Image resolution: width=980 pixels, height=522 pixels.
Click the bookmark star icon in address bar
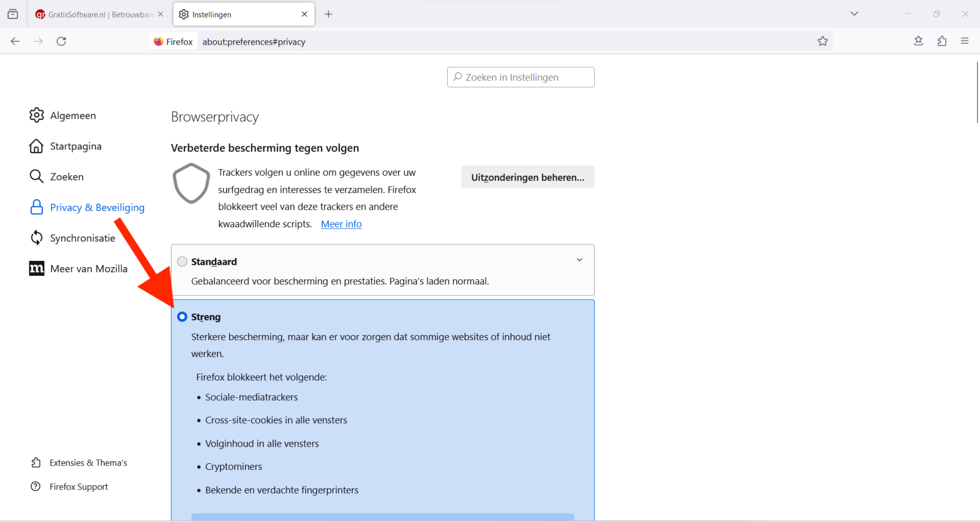[x=823, y=41]
